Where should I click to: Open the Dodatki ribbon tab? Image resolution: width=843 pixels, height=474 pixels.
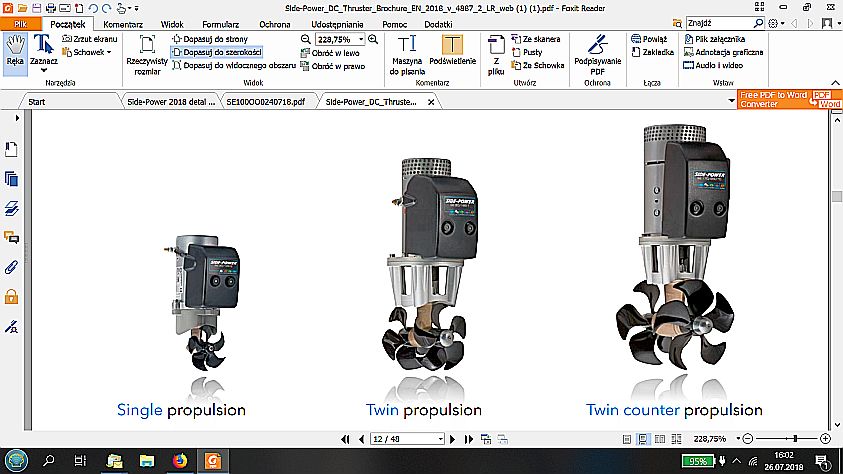click(x=438, y=24)
